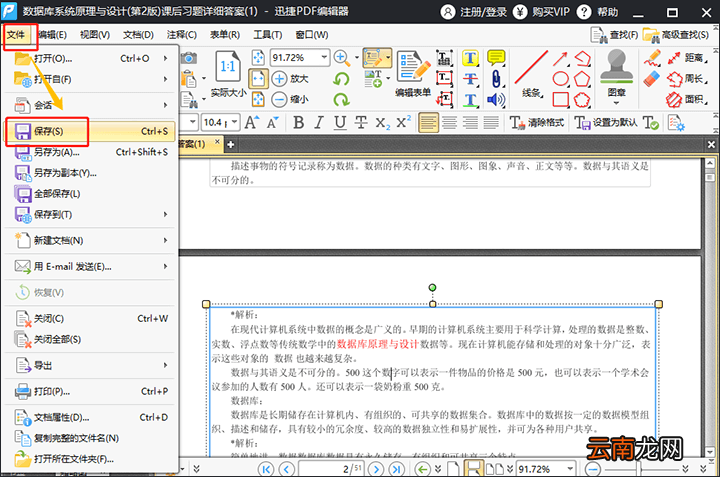Open the View (视图) menu
The height and width of the screenshot is (477, 720).
95,35
